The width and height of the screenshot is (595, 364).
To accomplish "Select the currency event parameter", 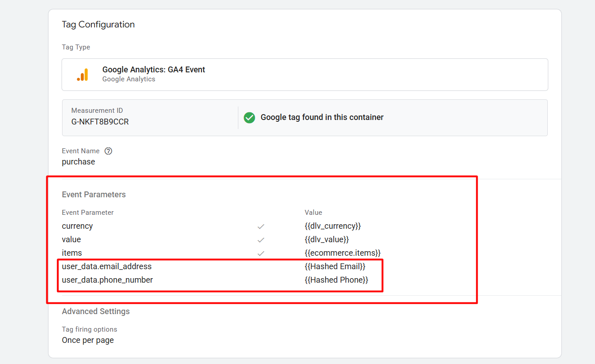I will point(77,226).
